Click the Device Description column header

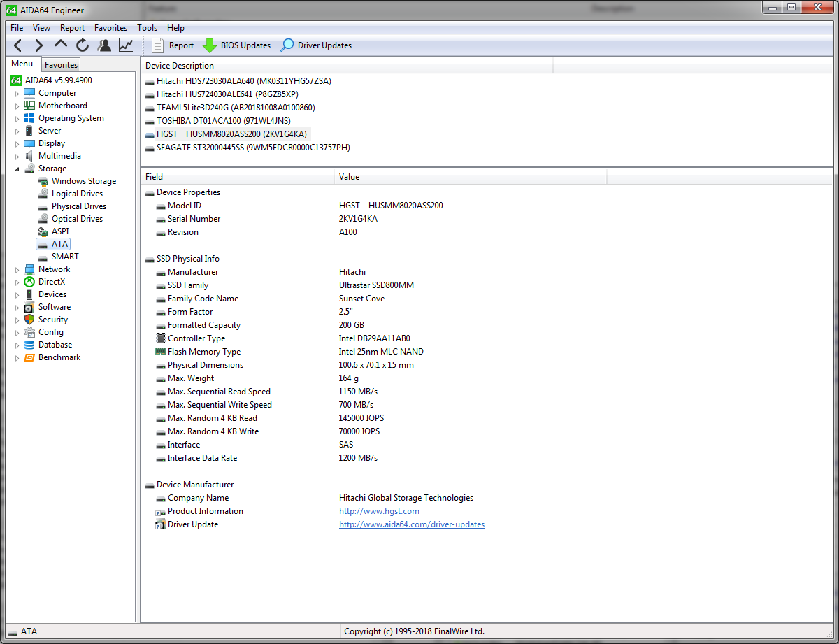tap(346, 66)
